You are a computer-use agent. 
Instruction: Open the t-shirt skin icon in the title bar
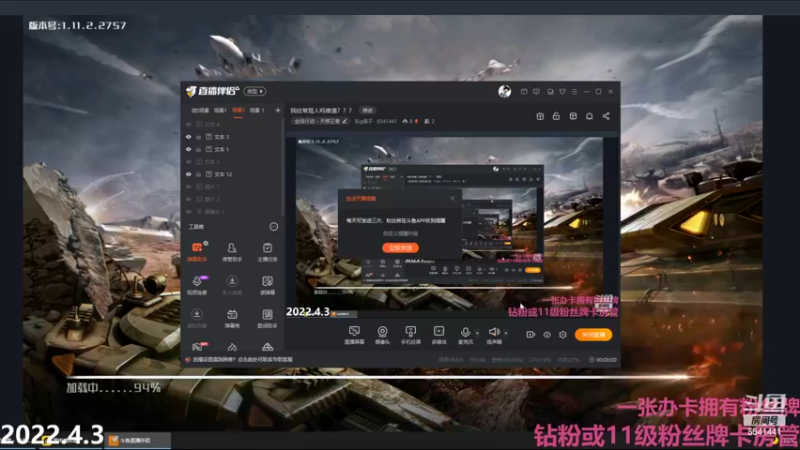pos(562,92)
